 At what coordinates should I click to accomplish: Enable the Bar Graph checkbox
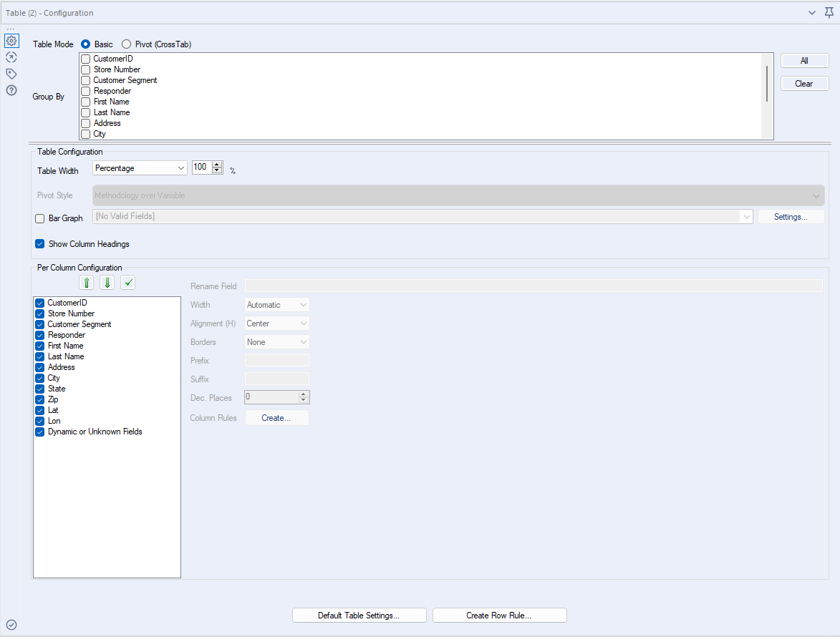point(39,218)
